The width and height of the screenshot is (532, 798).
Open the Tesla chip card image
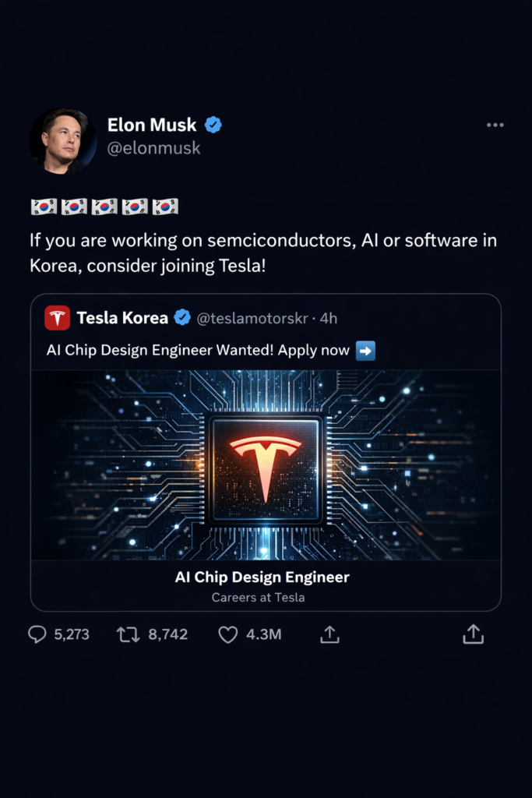point(266,464)
